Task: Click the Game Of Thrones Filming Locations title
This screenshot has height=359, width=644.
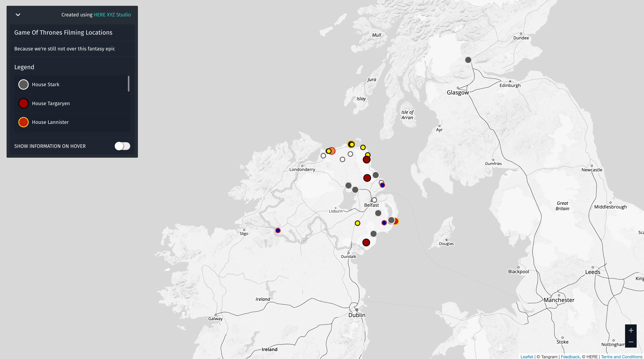Action: tap(63, 32)
